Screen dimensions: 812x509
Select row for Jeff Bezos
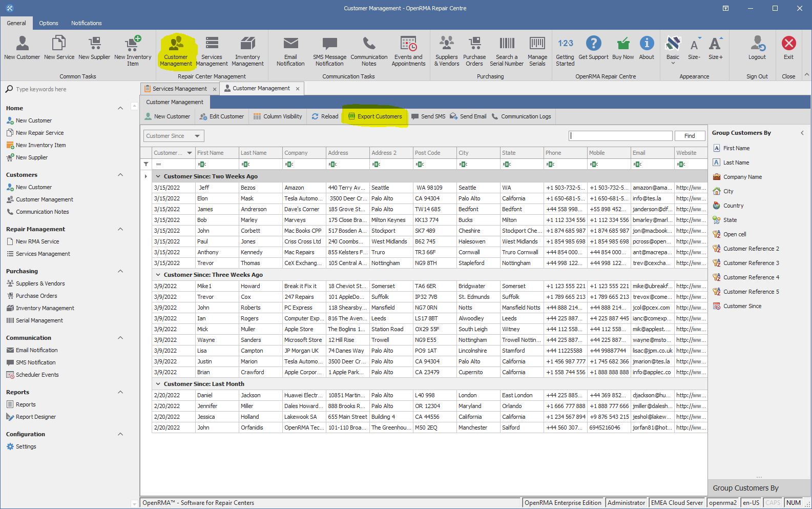click(x=429, y=188)
